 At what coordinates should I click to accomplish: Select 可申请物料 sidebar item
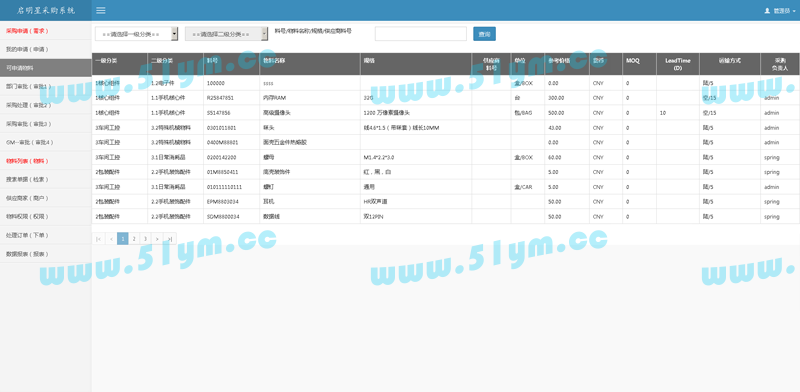[x=46, y=68]
